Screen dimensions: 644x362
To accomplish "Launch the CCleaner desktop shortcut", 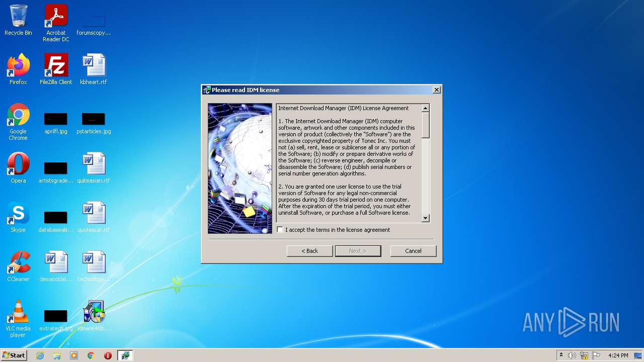I will [x=18, y=266].
